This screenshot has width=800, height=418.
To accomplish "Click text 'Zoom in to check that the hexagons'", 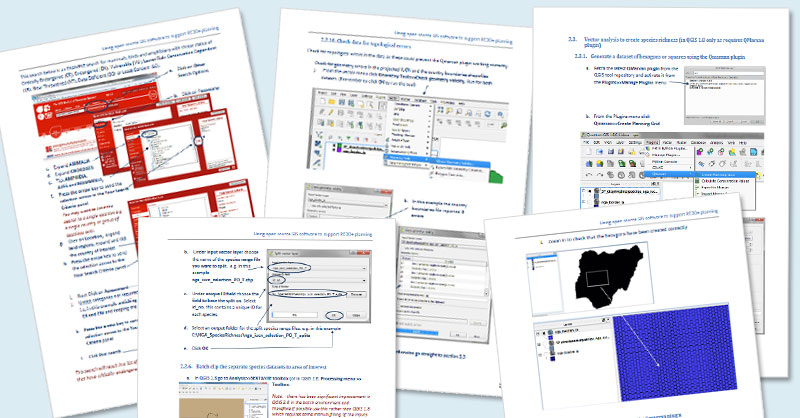I will coord(617,233).
